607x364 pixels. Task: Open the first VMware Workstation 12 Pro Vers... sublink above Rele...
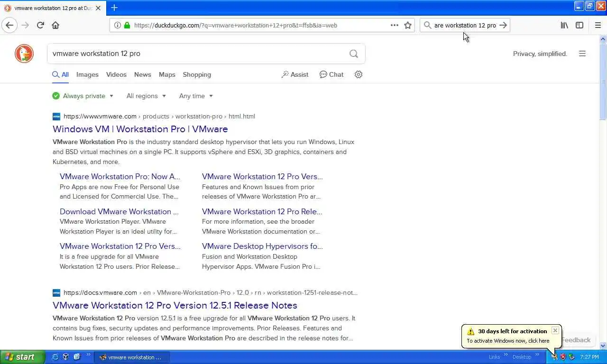point(262,176)
